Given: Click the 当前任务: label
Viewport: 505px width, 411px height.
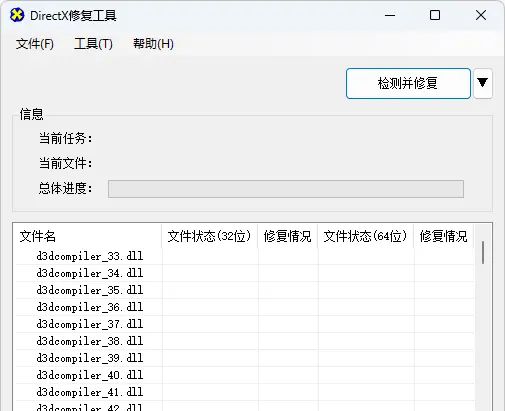Looking at the screenshot, I should pyautogui.click(x=65, y=138).
